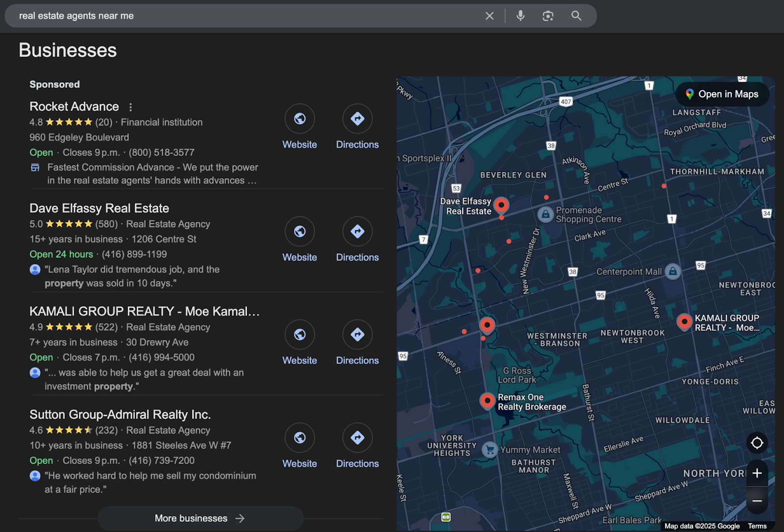Click the 'Lena Taylor did tremendous job' review

(x=132, y=276)
